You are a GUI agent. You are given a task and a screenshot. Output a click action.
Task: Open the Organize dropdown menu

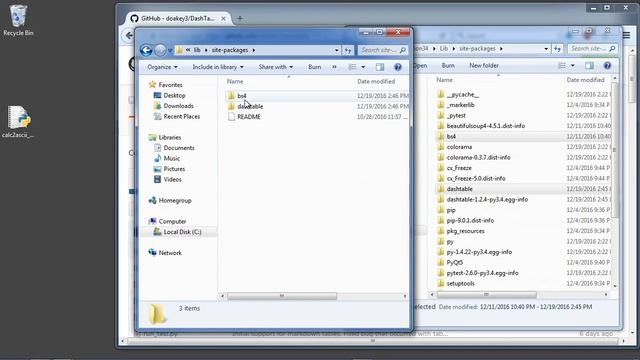point(162,67)
